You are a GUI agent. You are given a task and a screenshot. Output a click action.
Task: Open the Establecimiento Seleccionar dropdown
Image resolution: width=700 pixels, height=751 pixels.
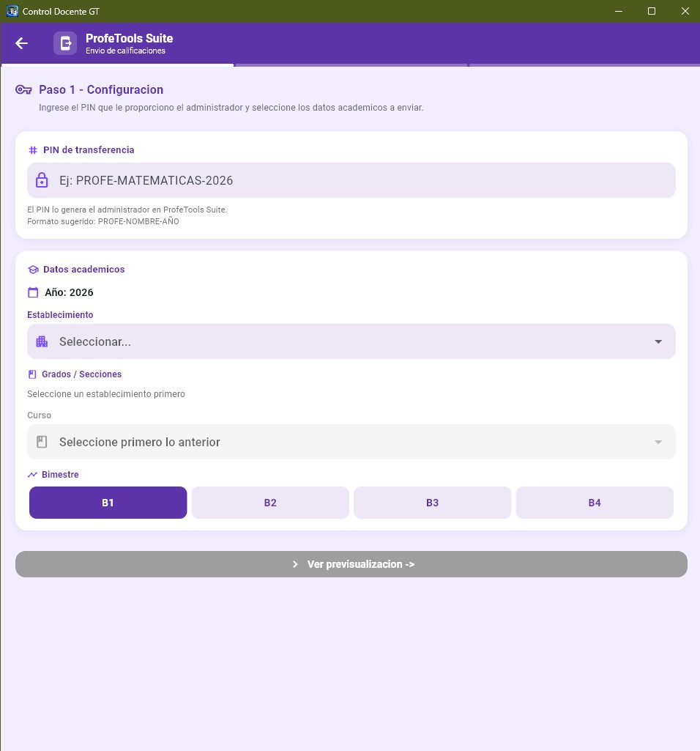tap(351, 341)
